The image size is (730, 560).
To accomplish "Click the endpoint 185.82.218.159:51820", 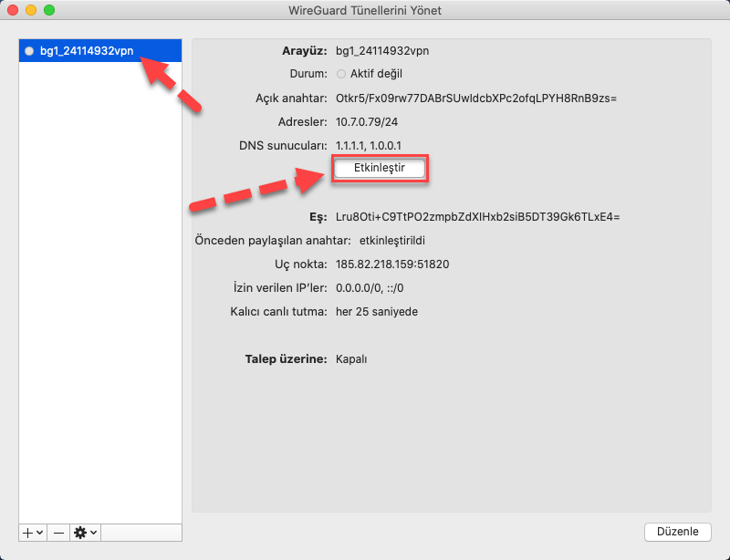I will coord(392,264).
